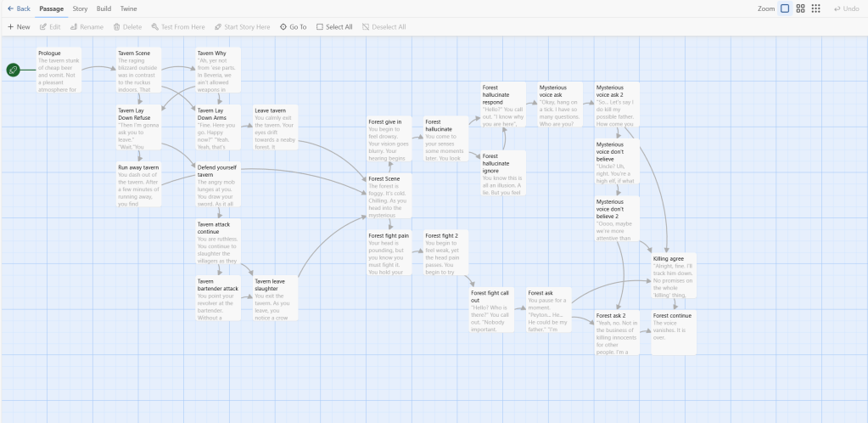Open the Build tab
The width and height of the screenshot is (868, 423).
[104, 8]
